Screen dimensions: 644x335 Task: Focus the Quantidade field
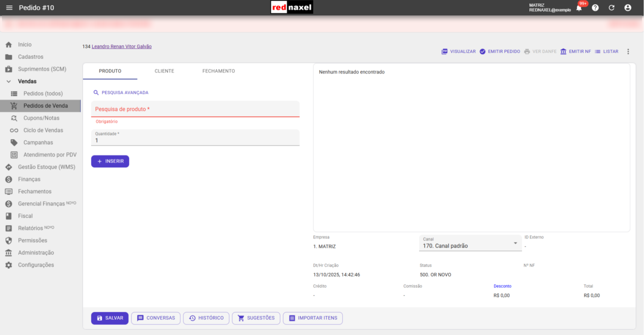pyautogui.click(x=195, y=138)
